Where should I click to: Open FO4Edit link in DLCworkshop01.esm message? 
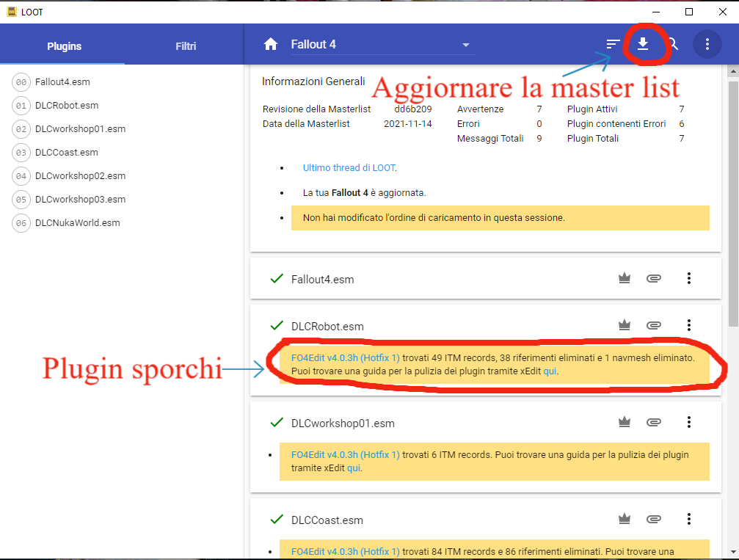point(346,455)
